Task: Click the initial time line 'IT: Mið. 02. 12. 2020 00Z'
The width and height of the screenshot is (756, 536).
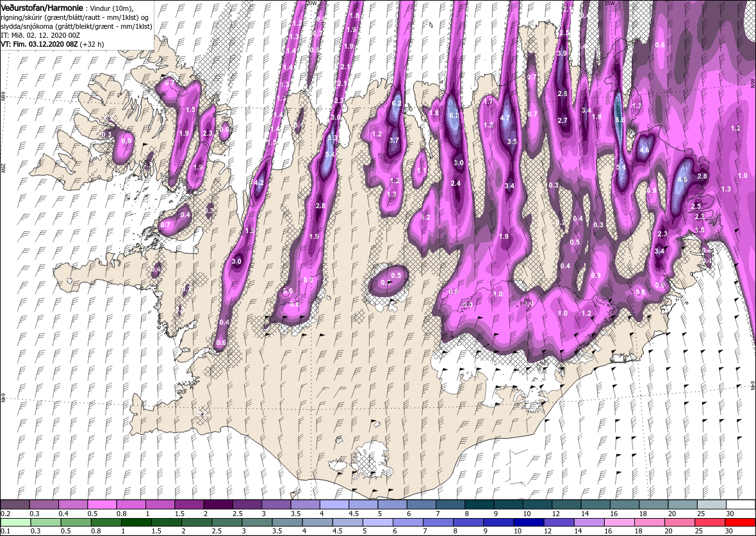Action: coord(40,35)
